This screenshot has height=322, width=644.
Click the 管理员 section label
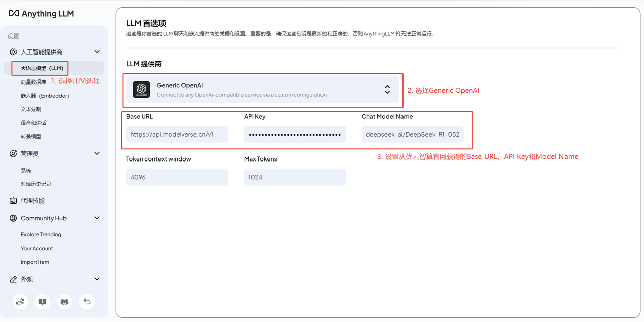(30, 154)
